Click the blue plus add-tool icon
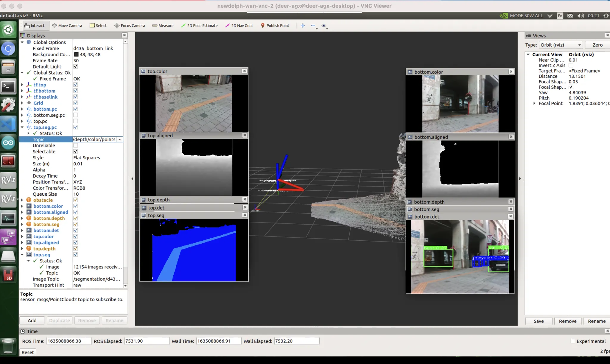 point(303,26)
